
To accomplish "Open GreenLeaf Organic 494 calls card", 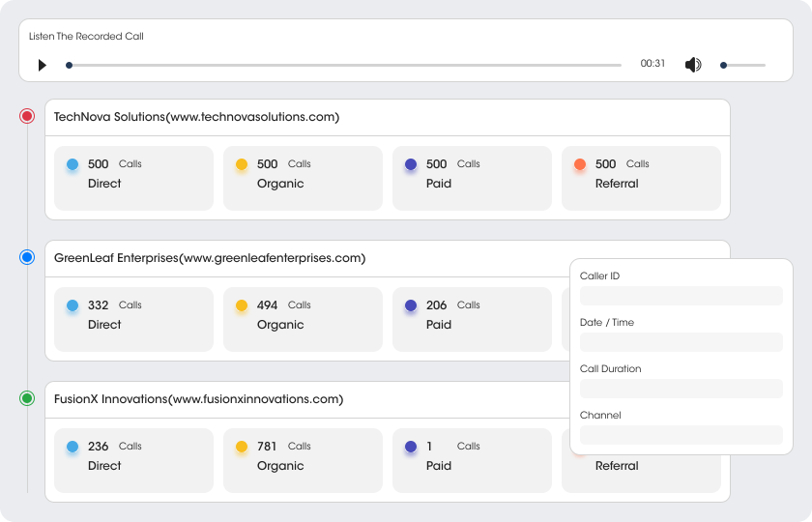I will [x=303, y=320].
